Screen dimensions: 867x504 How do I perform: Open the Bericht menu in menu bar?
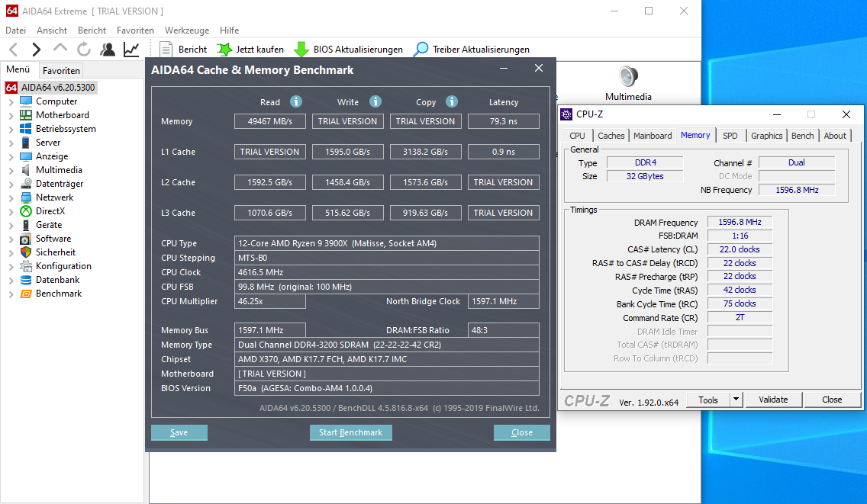(92, 30)
